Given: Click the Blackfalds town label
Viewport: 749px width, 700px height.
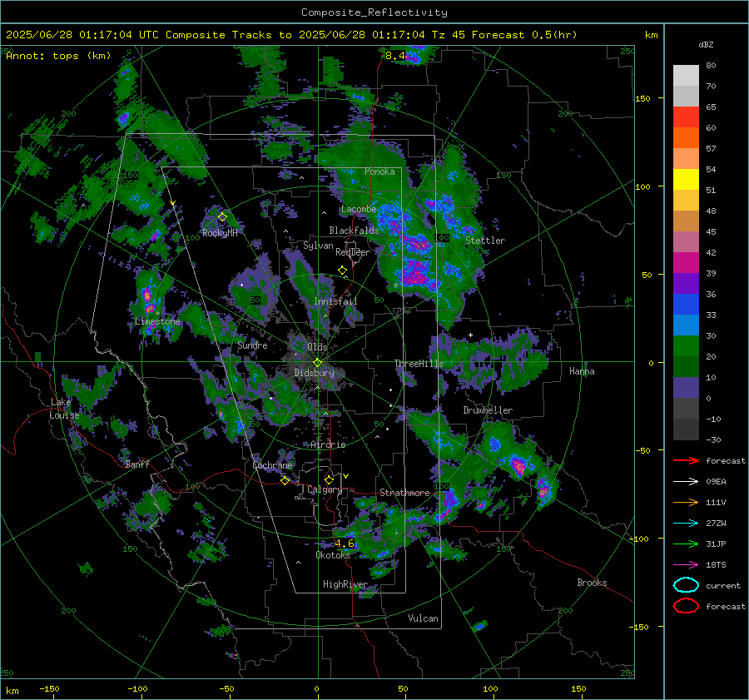Looking at the screenshot, I should [354, 231].
